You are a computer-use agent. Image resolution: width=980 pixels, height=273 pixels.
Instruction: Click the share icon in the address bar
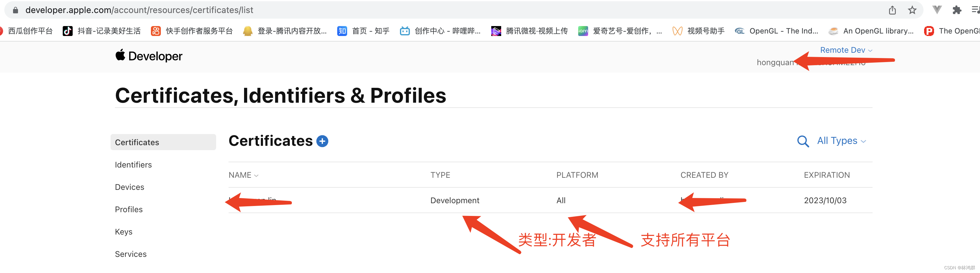click(892, 10)
